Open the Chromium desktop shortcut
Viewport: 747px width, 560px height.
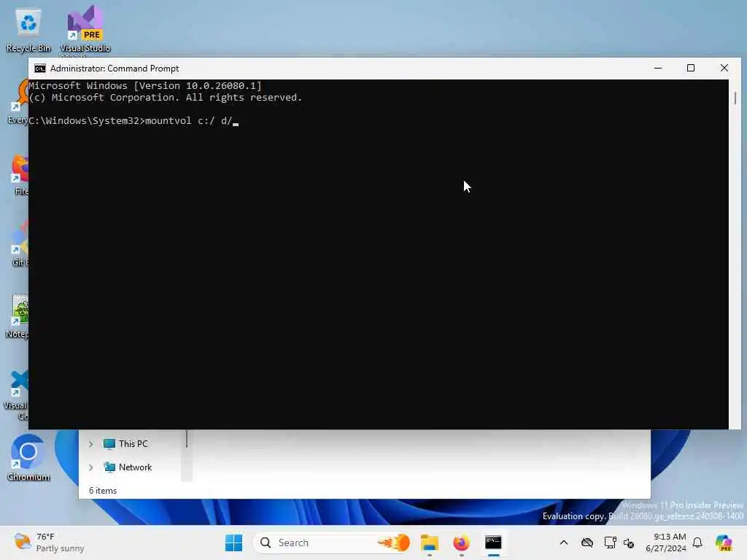coord(28,458)
